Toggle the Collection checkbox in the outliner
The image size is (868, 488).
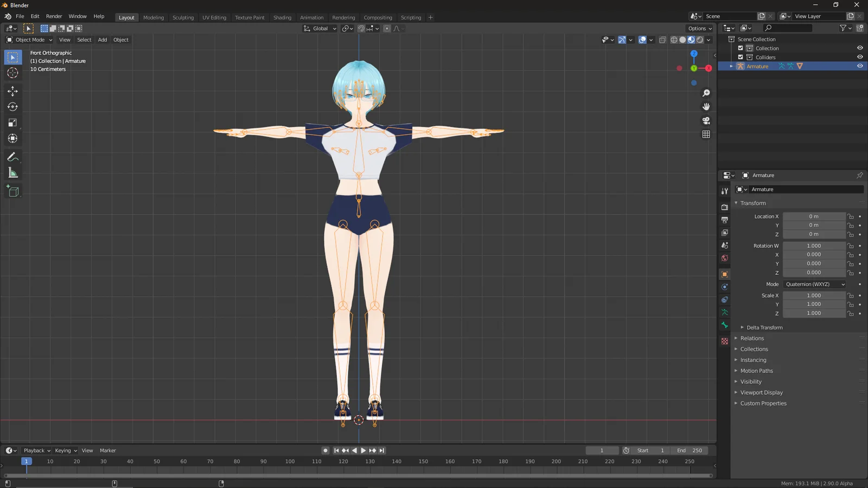coord(741,48)
